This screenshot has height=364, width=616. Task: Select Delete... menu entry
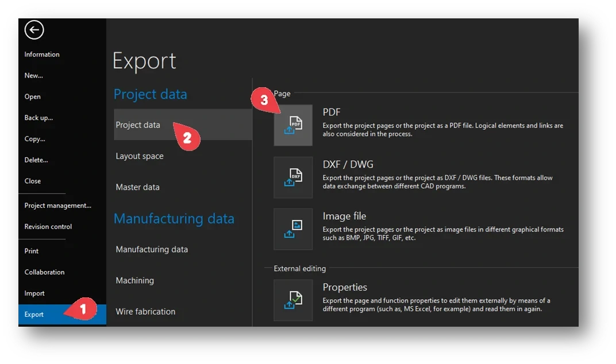click(36, 160)
